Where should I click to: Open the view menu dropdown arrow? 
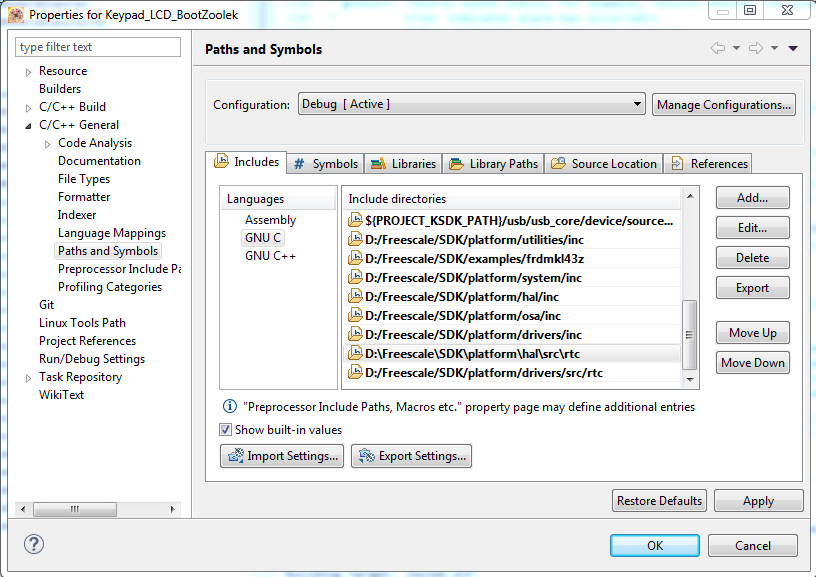(793, 48)
